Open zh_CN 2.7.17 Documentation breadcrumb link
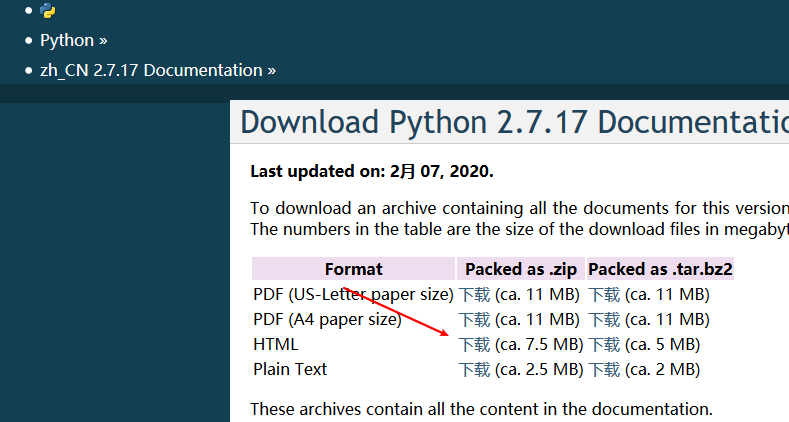 [151, 70]
